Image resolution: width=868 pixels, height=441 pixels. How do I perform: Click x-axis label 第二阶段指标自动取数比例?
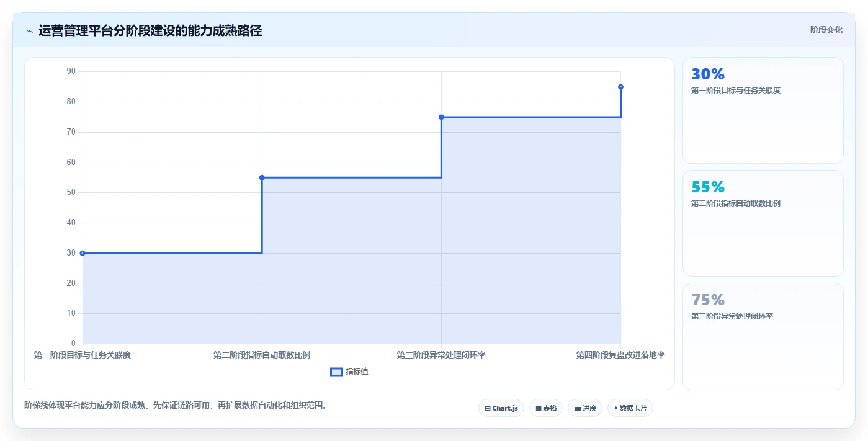click(x=262, y=355)
